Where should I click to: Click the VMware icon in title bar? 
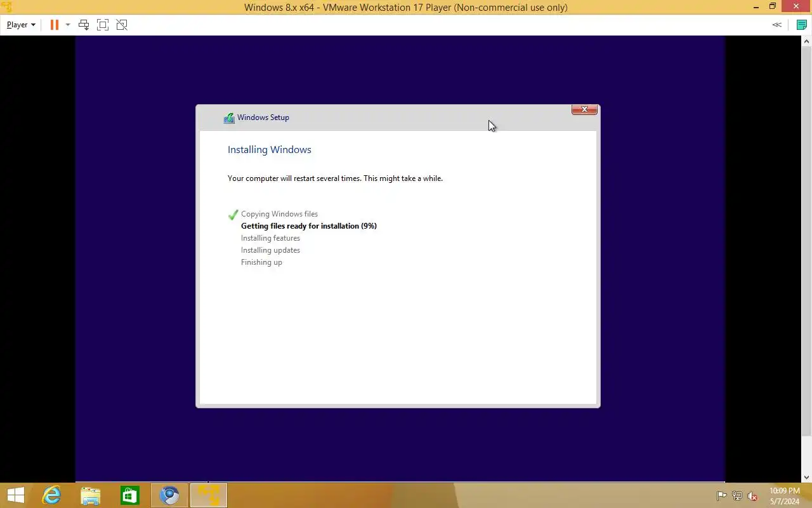pos(6,7)
